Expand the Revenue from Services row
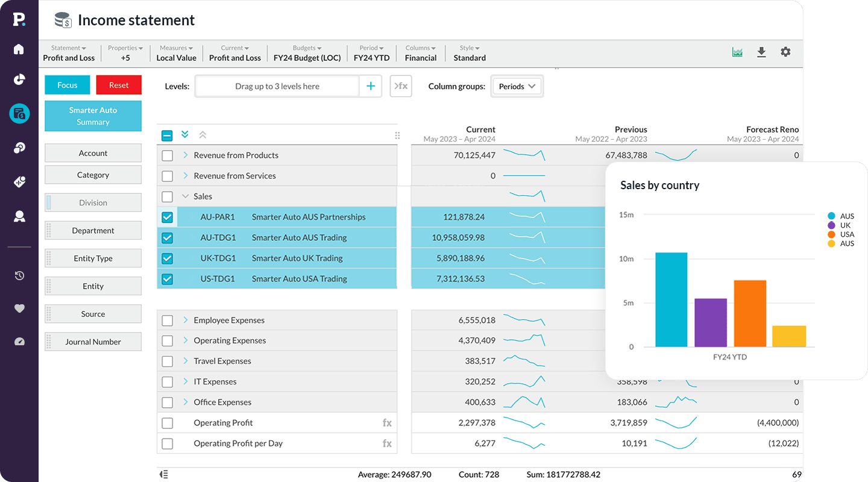This screenshot has width=868, height=482. tap(186, 176)
